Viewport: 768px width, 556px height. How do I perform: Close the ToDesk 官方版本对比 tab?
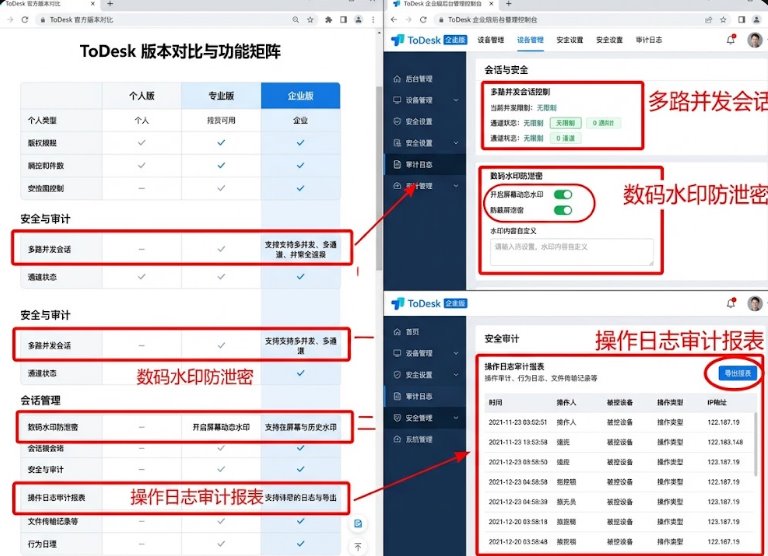click(93, 3)
